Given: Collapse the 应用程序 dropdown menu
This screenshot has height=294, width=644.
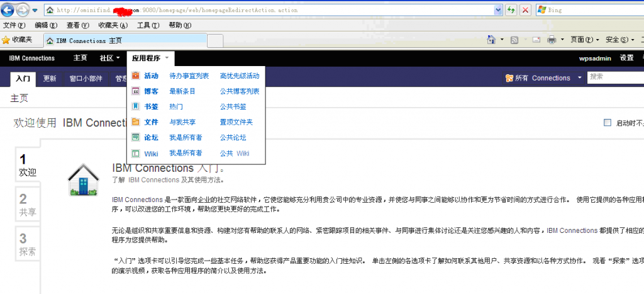Looking at the screenshot, I should click(x=150, y=59).
